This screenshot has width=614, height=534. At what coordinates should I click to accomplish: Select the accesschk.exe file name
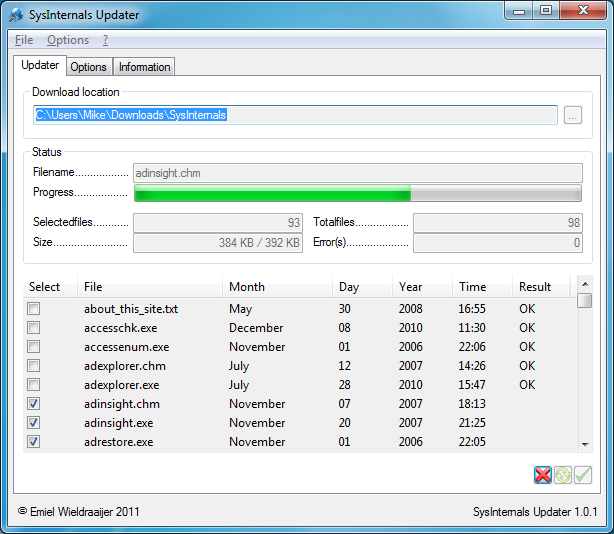coord(121,328)
